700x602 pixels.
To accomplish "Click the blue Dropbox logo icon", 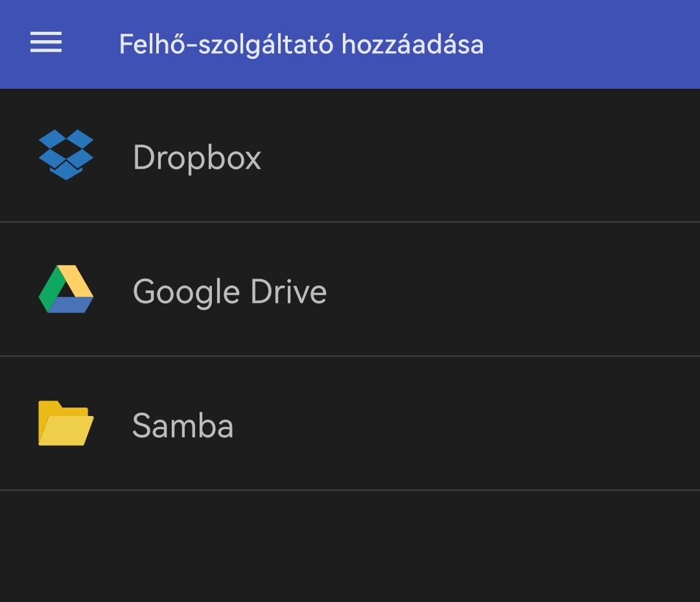I will [x=66, y=155].
